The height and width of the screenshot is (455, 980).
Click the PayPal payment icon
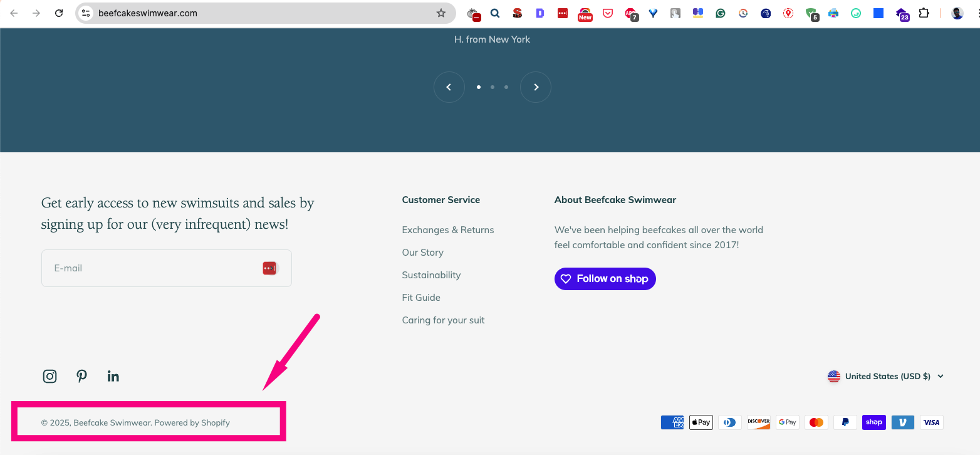(x=845, y=422)
